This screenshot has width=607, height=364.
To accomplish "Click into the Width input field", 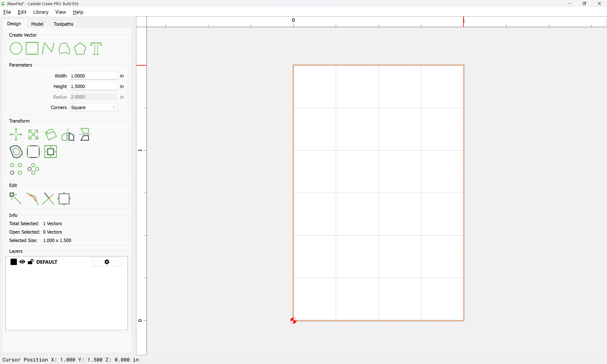I will [x=93, y=76].
